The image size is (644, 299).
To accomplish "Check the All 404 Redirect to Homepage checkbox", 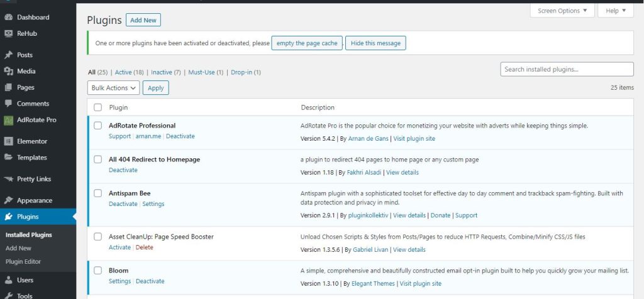I will coord(97,159).
